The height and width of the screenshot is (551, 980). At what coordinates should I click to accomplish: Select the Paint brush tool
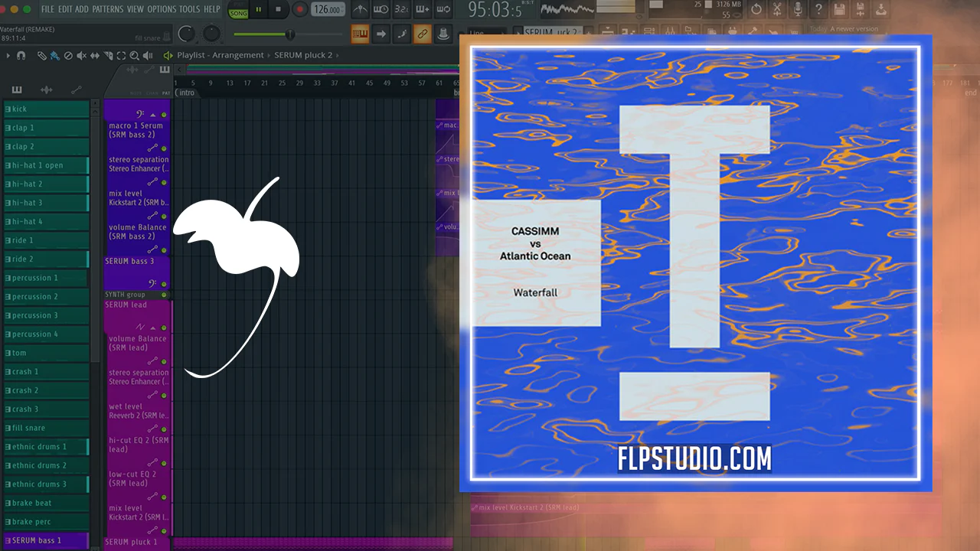(55, 55)
